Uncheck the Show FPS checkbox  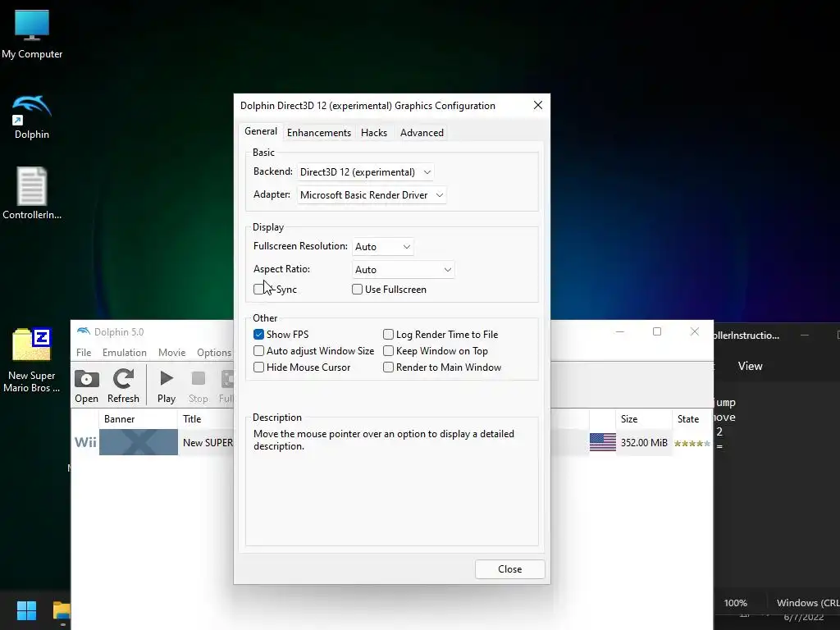point(258,335)
